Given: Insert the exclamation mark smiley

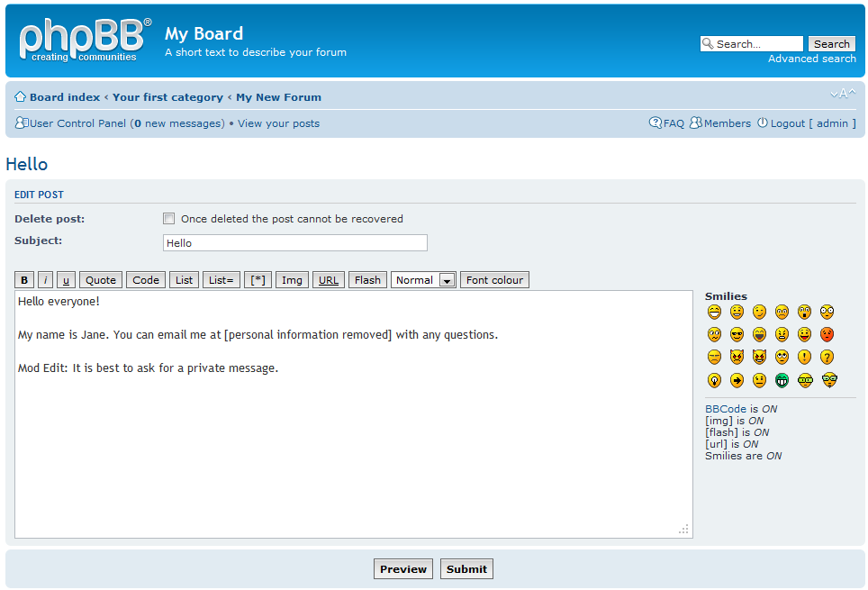Looking at the screenshot, I should tap(804, 358).
